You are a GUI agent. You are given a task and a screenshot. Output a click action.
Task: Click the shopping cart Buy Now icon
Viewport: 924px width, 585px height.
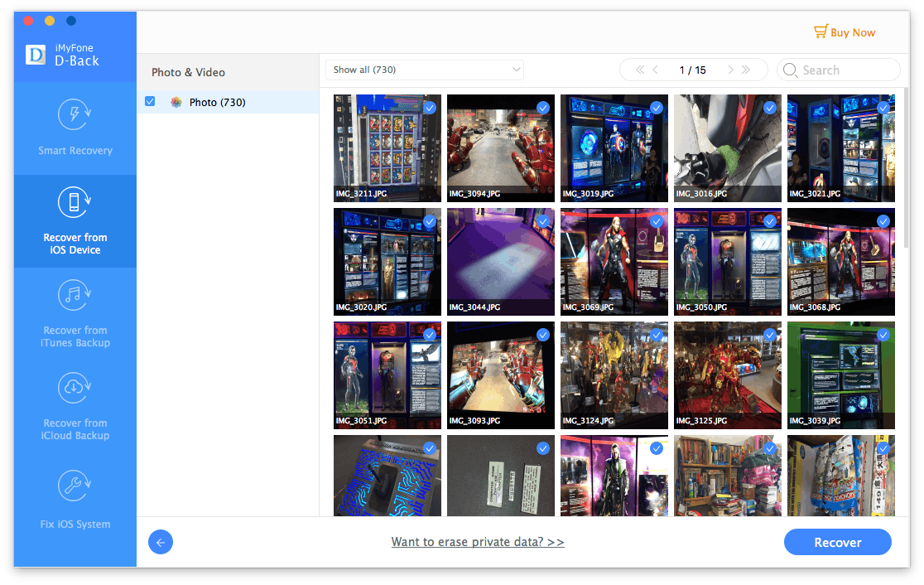[x=821, y=31]
